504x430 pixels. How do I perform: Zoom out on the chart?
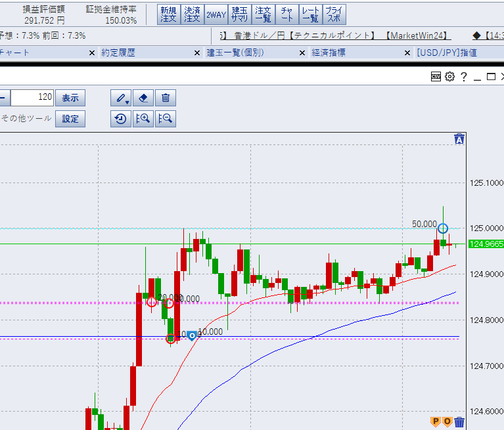click(x=166, y=119)
